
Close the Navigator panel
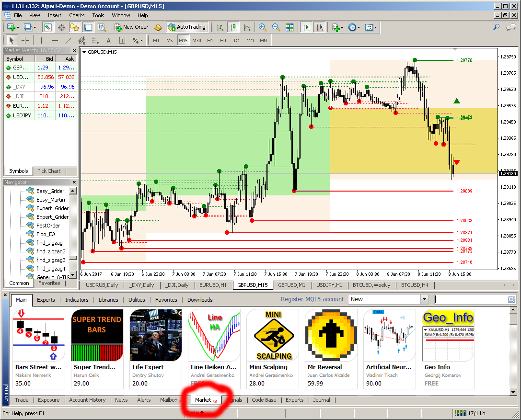click(x=74, y=182)
